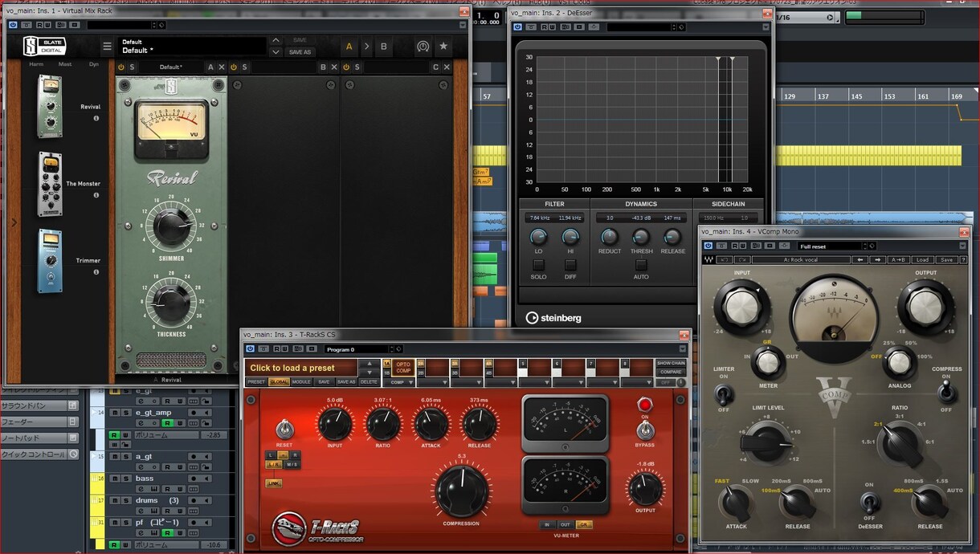Image resolution: width=980 pixels, height=554 pixels.
Task: Toggle bypass power on the Virtual Mix Rack window
Action: click(12, 26)
